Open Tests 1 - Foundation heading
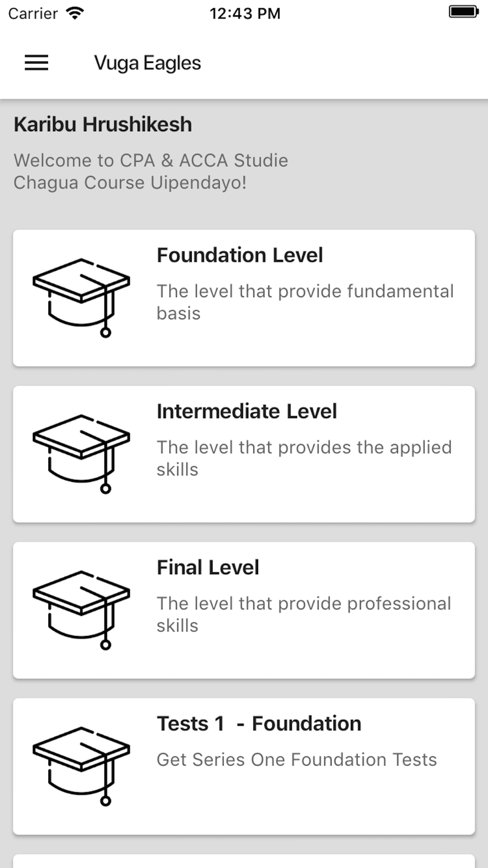The width and height of the screenshot is (488, 868). (x=259, y=724)
